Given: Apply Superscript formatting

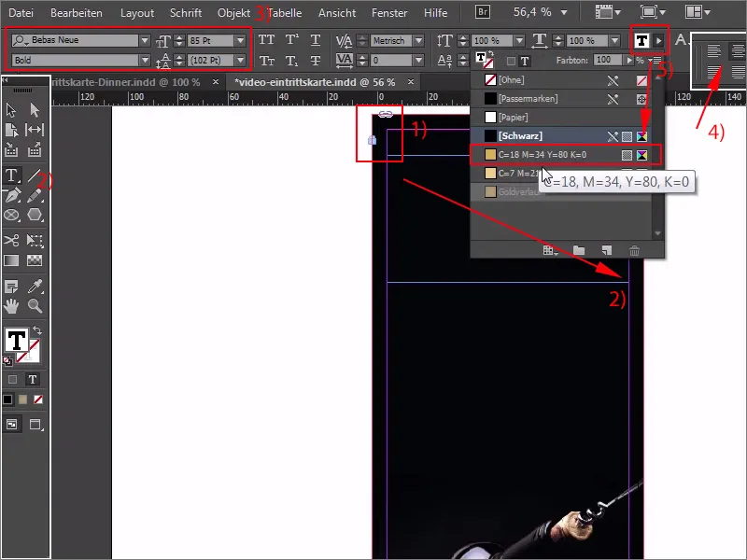Looking at the screenshot, I should (291, 39).
